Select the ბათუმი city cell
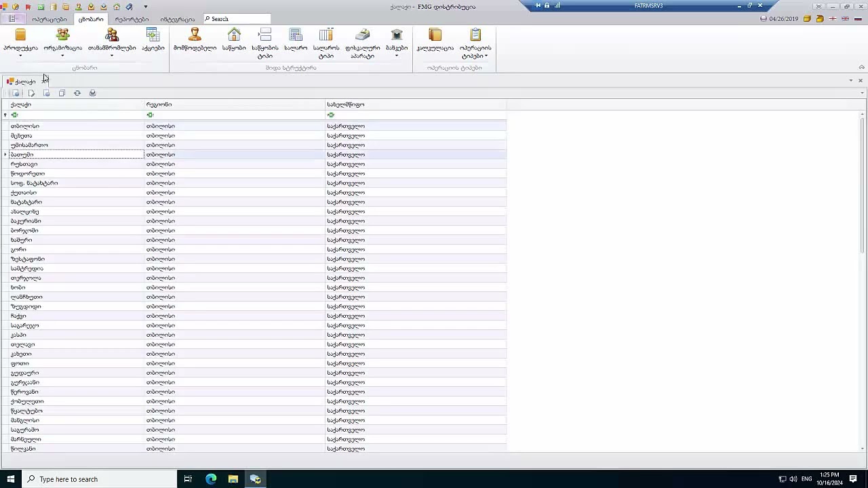The height and width of the screenshot is (488, 868). (76, 155)
